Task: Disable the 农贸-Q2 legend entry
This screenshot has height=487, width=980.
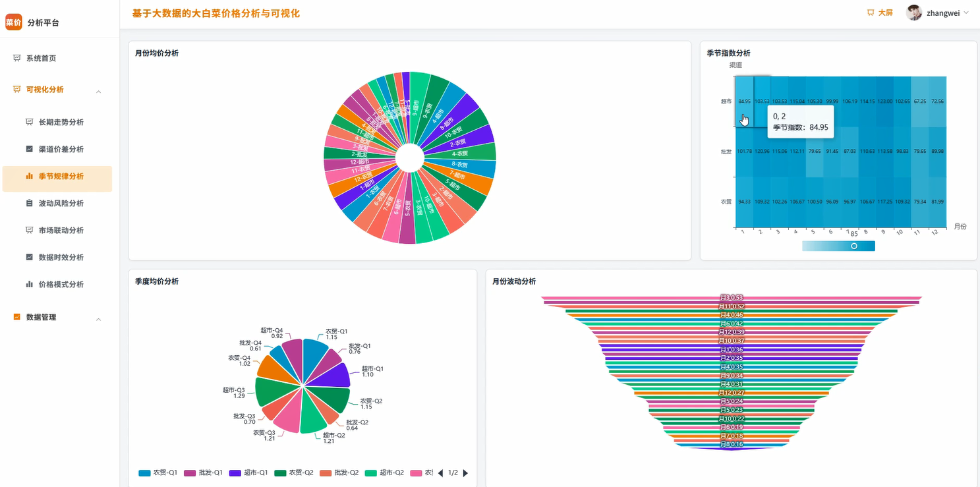Action: [294, 473]
